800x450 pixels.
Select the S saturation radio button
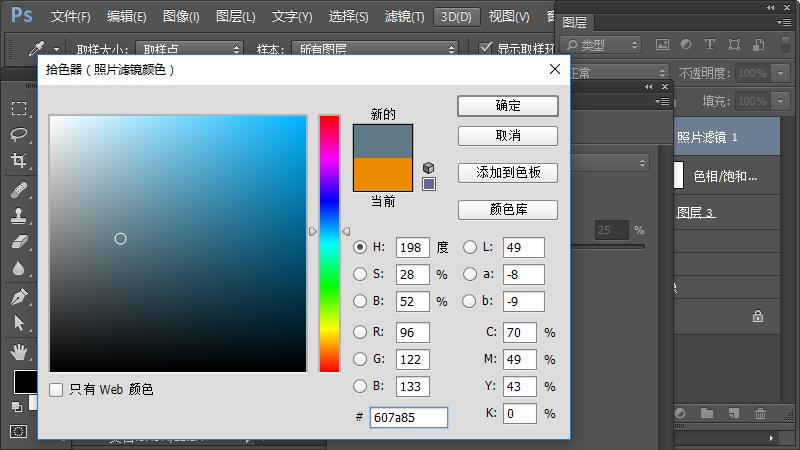click(360, 274)
